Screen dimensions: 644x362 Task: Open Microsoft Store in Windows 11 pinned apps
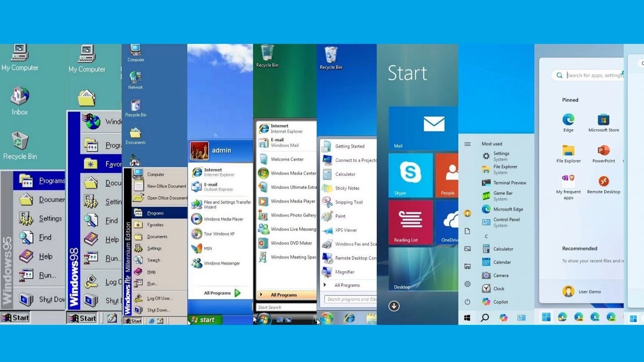point(604,123)
